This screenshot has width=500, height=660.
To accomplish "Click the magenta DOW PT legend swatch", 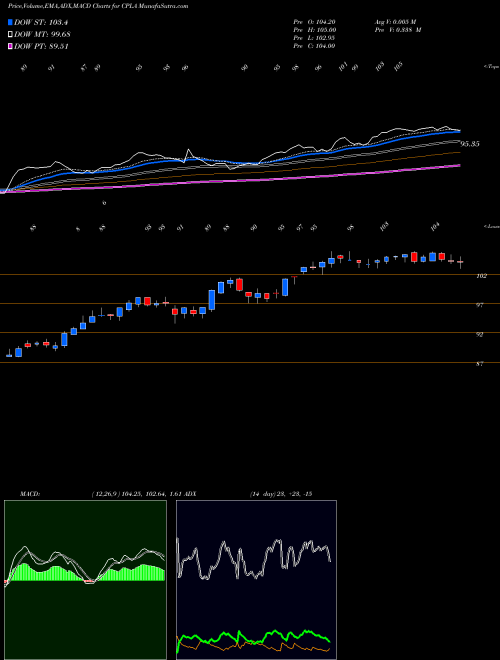I will pyautogui.click(x=11, y=46).
